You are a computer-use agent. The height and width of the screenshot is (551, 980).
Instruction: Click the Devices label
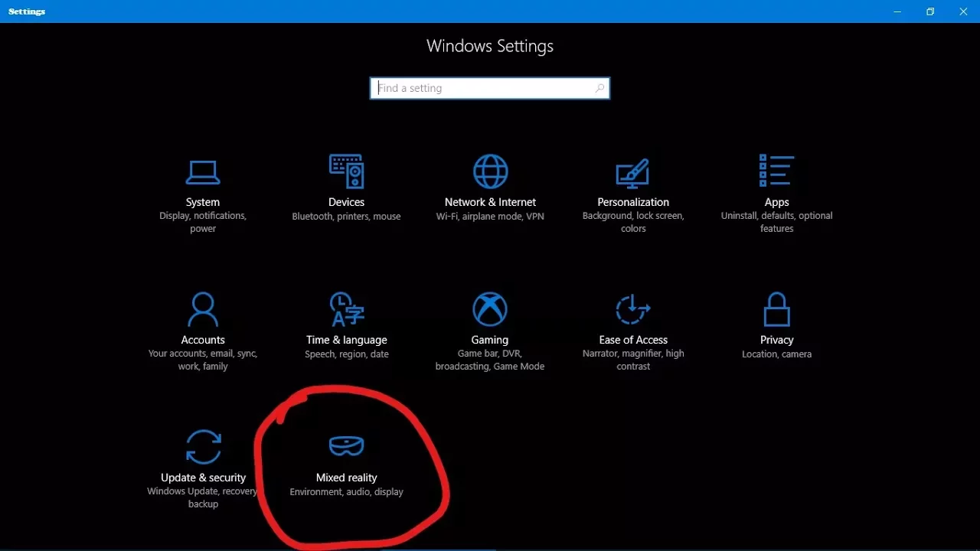(x=346, y=202)
